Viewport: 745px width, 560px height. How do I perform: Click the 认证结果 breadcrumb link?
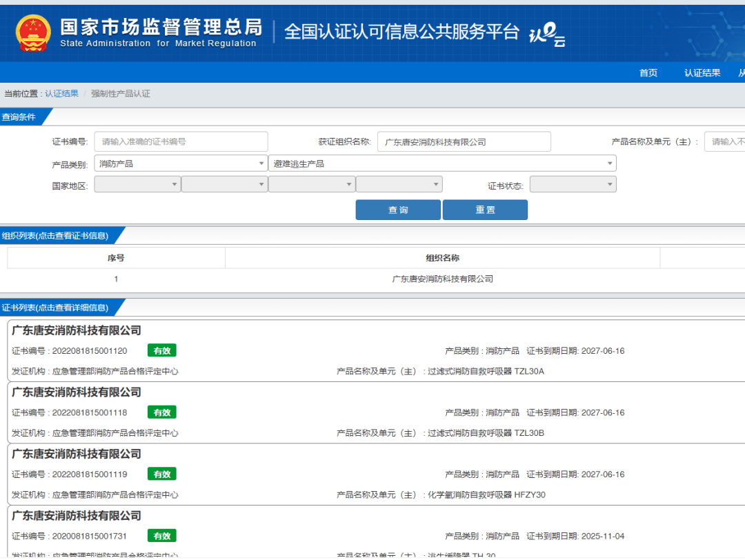pos(61,94)
